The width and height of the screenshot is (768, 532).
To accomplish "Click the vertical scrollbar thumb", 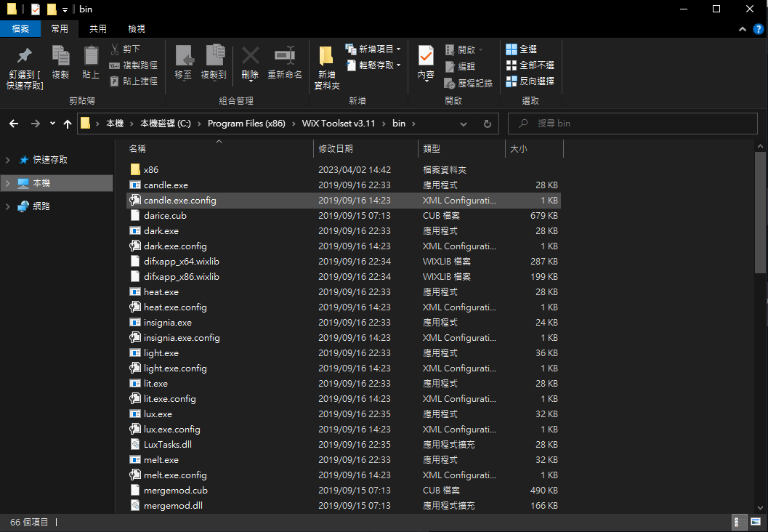I will (x=760, y=211).
